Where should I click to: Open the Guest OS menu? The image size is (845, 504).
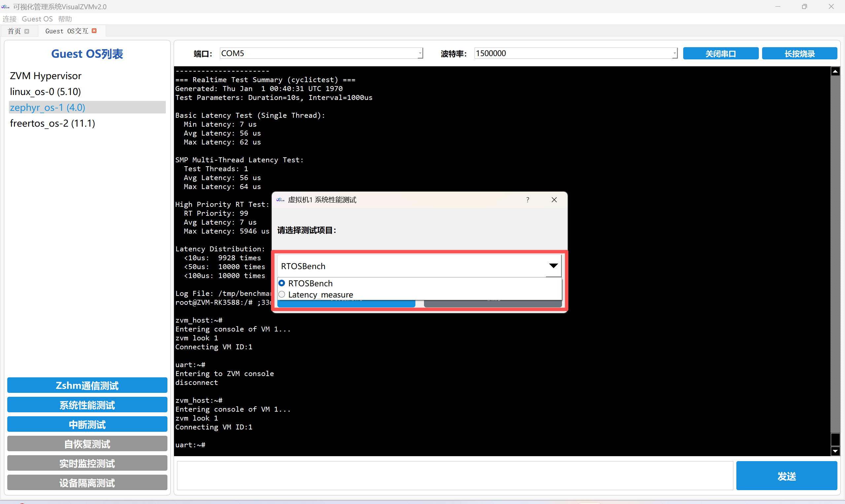[x=37, y=19]
